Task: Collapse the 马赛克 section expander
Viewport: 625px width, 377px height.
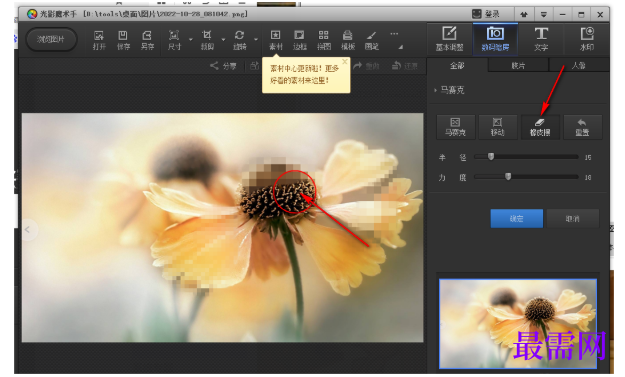Action: [x=435, y=90]
